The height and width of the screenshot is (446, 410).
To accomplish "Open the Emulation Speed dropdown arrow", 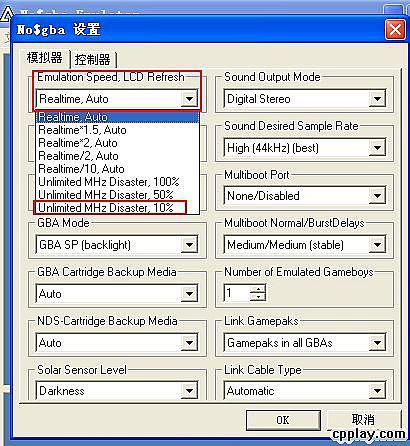I will coord(189,99).
